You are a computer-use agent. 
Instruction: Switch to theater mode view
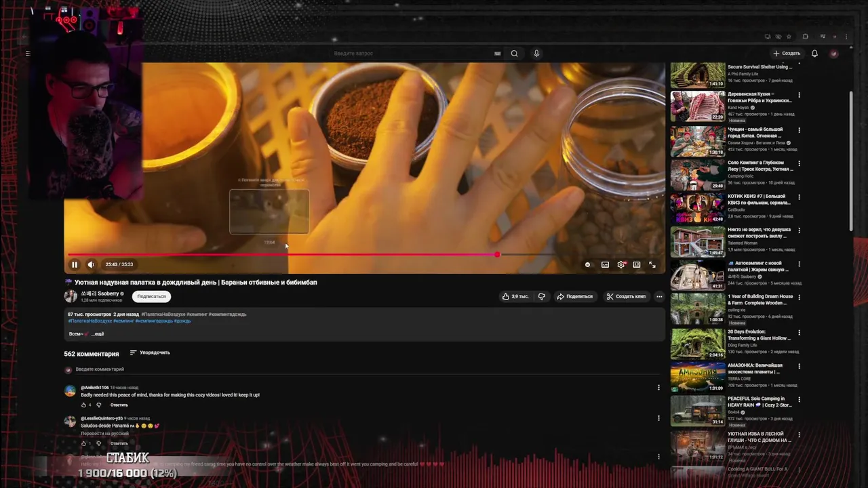click(637, 265)
